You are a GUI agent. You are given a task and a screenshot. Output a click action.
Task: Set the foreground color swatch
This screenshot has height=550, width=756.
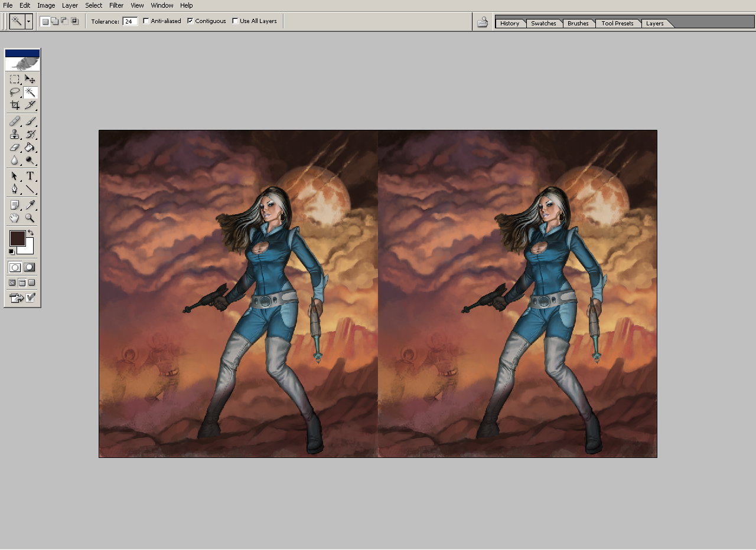tap(17, 238)
